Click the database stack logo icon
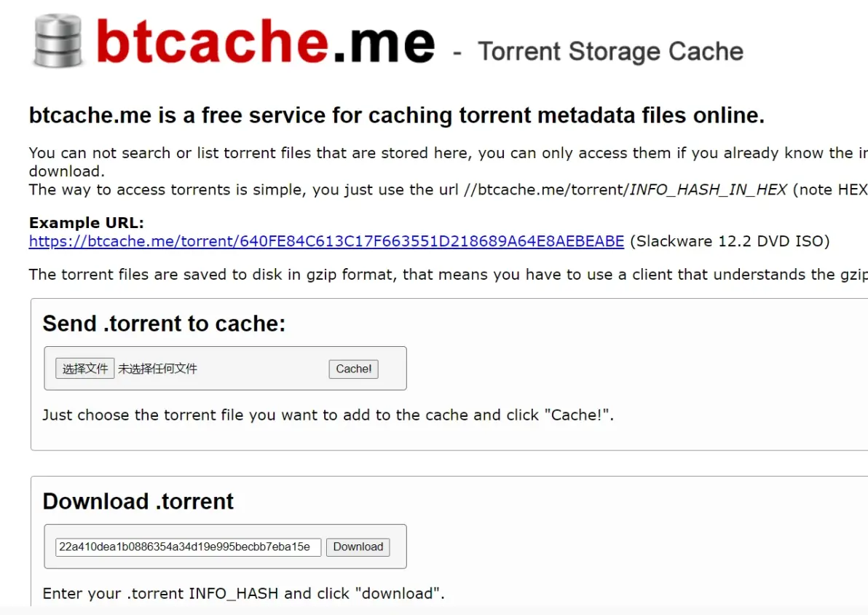Screen dimensions: 868x615 (58, 41)
